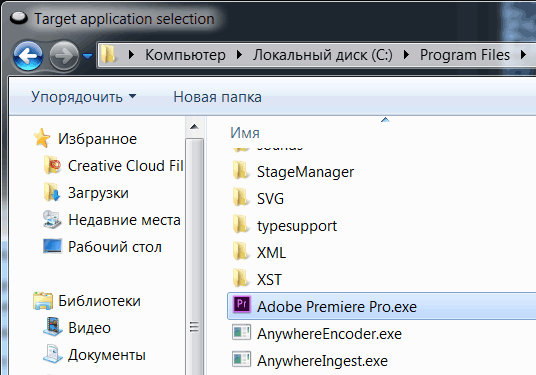536x375 pixels.
Task: Click the Новая папка button
Action: (217, 97)
